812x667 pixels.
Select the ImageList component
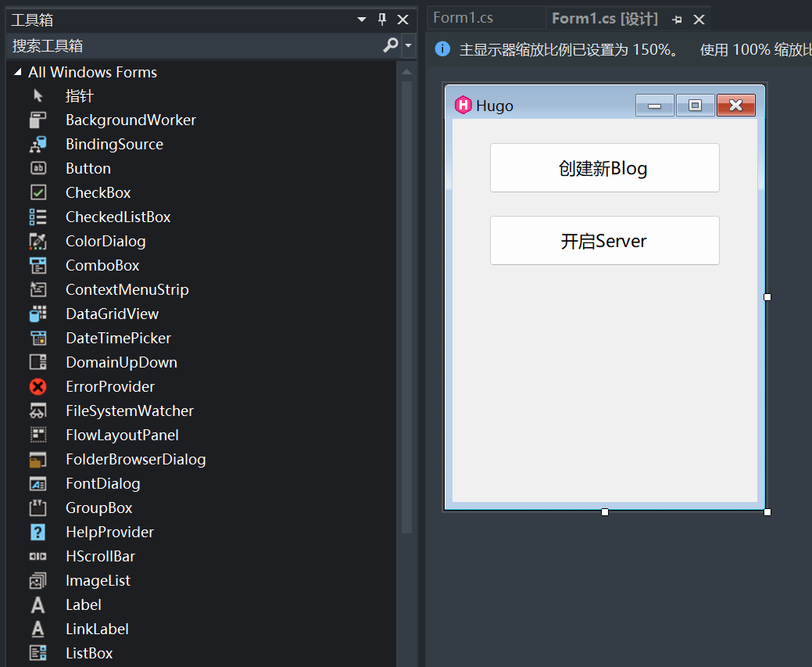pyautogui.click(x=98, y=580)
